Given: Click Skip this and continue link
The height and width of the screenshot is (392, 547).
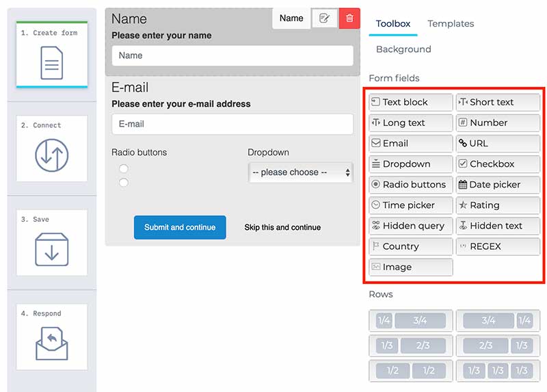Looking at the screenshot, I should [x=282, y=228].
